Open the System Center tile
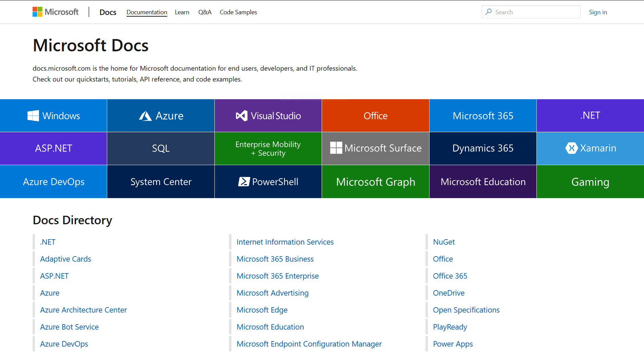Viewport: 644px width, 352px height. [x=161, y=182]
